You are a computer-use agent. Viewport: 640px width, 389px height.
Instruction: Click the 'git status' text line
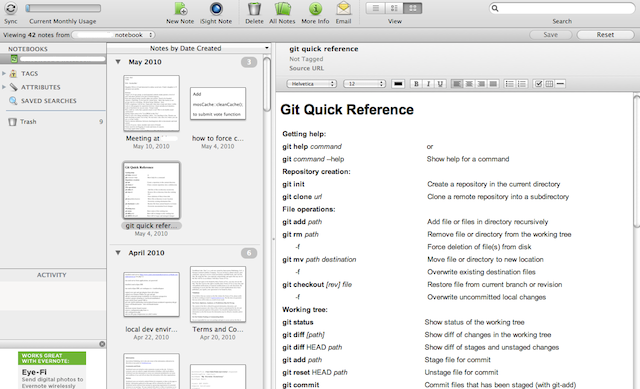click(298, 322)
